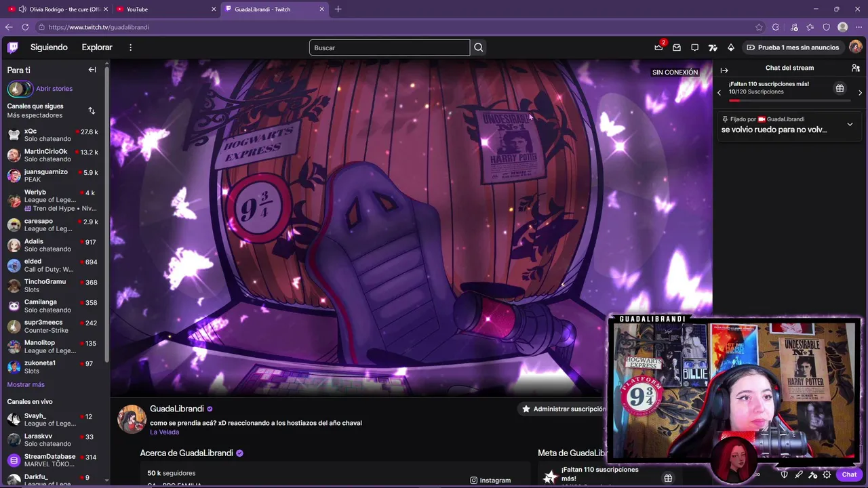
Task: Click the magnifier search button
Action: click(x=479, y=47)
